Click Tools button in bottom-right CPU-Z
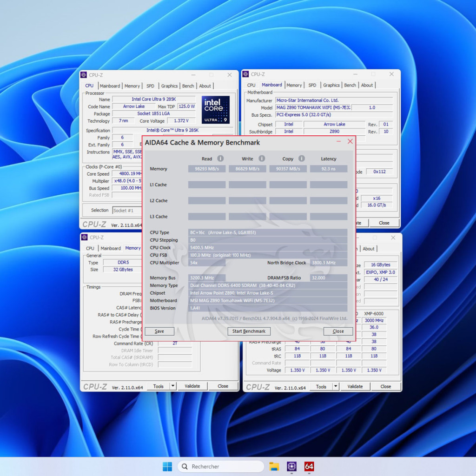 321,386
